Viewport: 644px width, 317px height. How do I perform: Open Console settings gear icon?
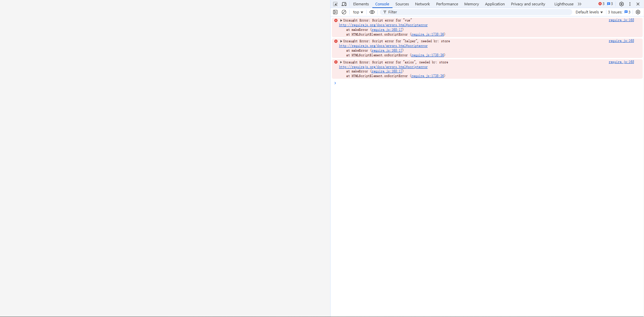point(638,12)
